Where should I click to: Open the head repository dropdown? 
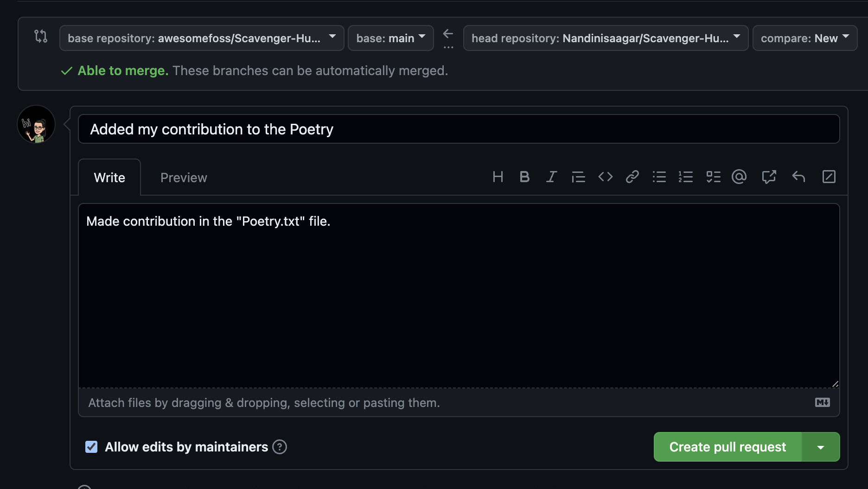pyautogui.click(x=605, y=38)
